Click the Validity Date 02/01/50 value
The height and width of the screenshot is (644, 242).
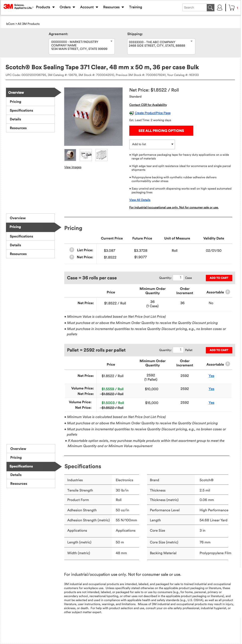214,251
